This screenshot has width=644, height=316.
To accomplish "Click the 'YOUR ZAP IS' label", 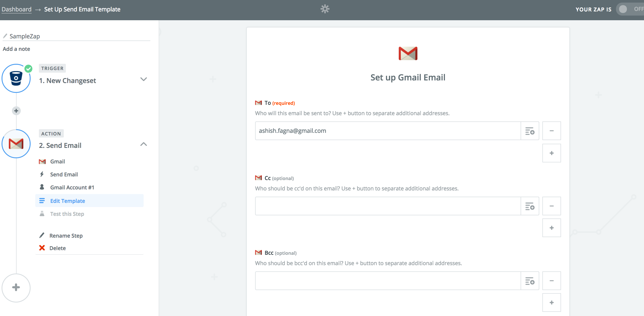I will pyautogui.click(x=593, y=9).
